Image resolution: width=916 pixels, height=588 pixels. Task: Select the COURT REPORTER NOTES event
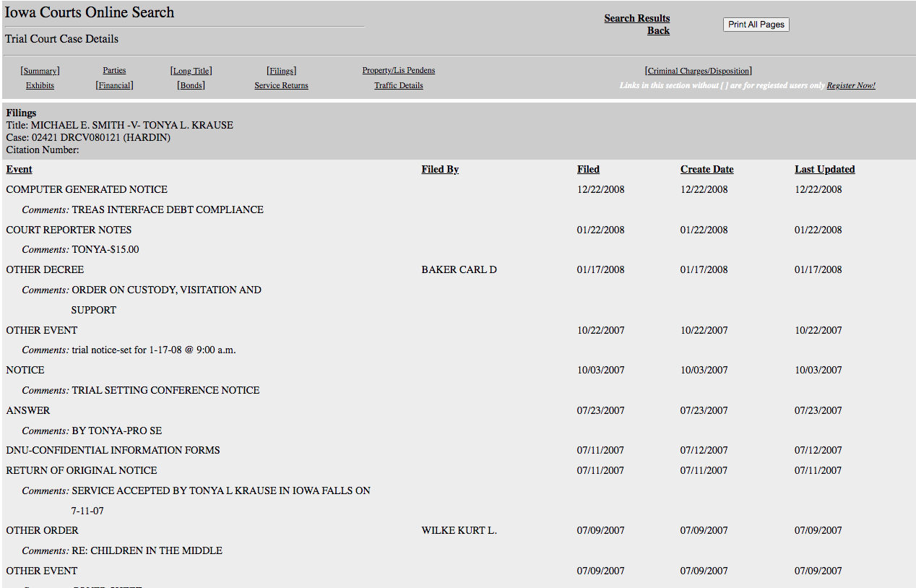(69, 230)
